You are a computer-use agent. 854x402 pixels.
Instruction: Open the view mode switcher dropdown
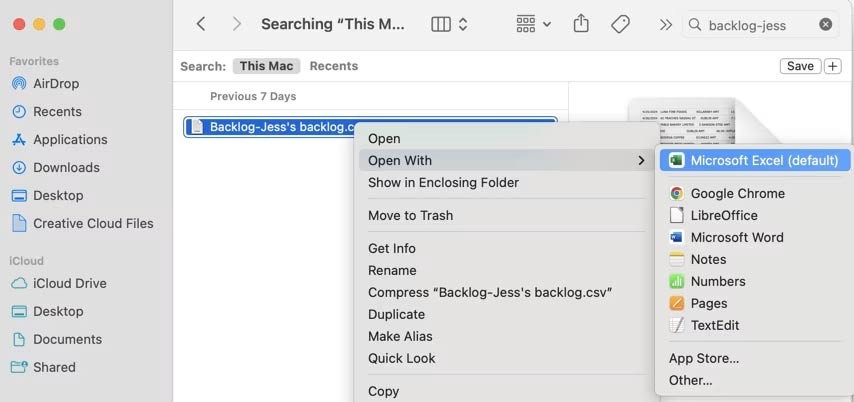pos(450,24)
